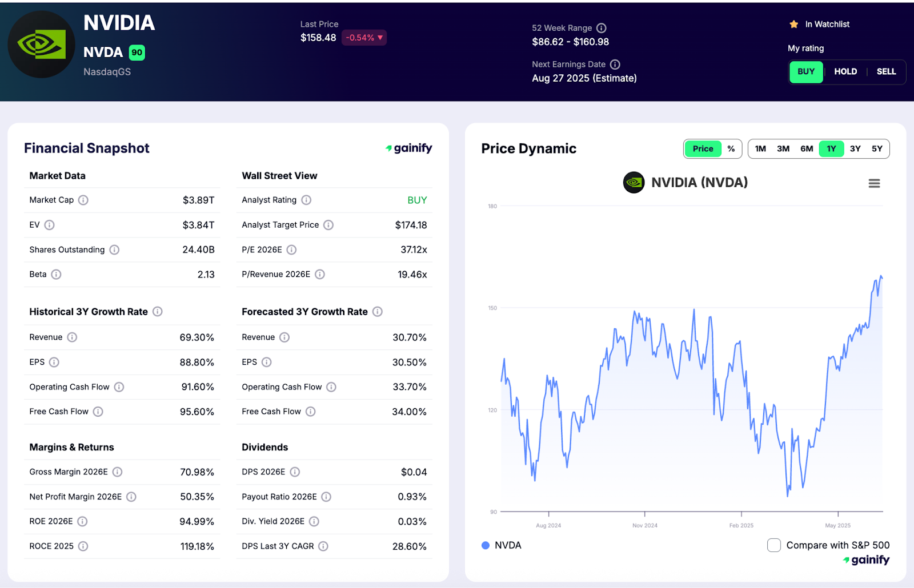Click the NVIDIA logo above chart
Viewport: 914px width, 588px height.
[x=634, y=183]
